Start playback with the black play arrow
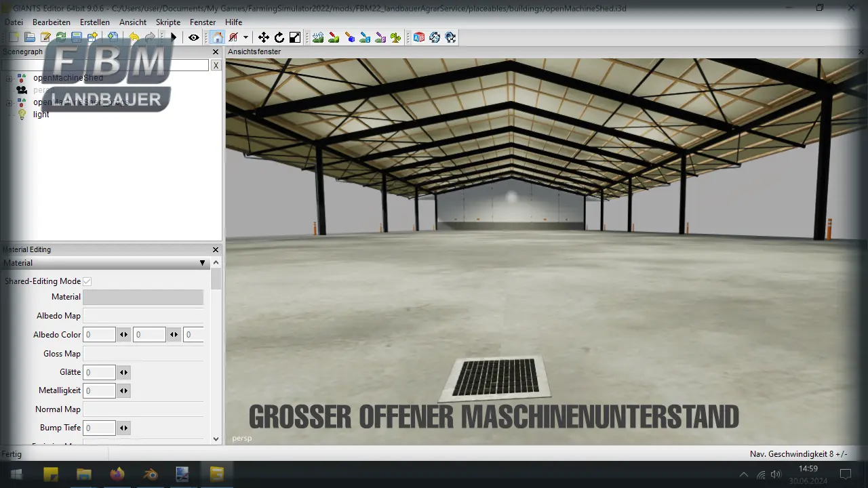This screenshot has width=868, height=488. coord(174,37)
